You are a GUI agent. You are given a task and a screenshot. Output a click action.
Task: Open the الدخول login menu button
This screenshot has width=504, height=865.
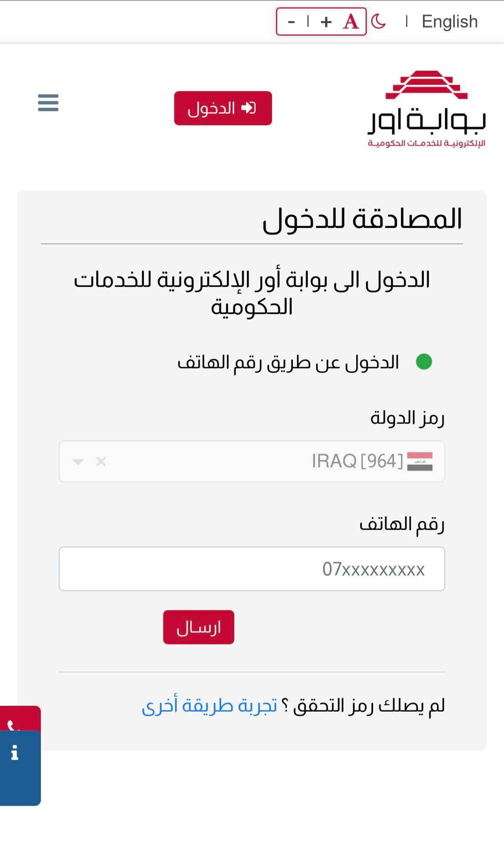pyautogui.click(x=223, y=109)
